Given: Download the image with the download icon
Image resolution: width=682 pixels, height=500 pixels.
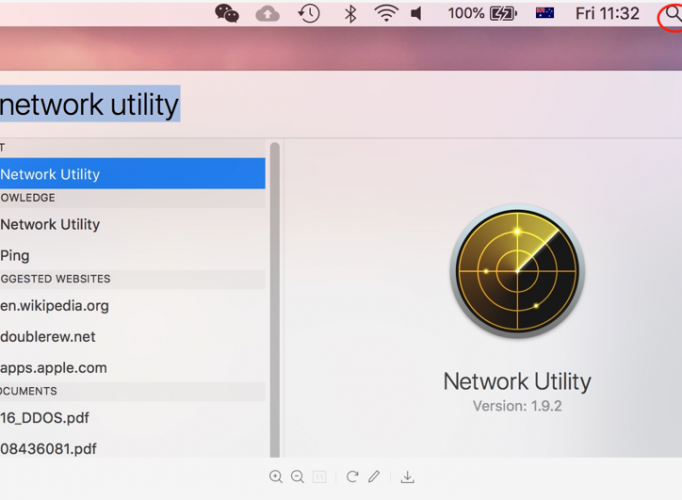Looking at the screenshot, I should (407, 477).
